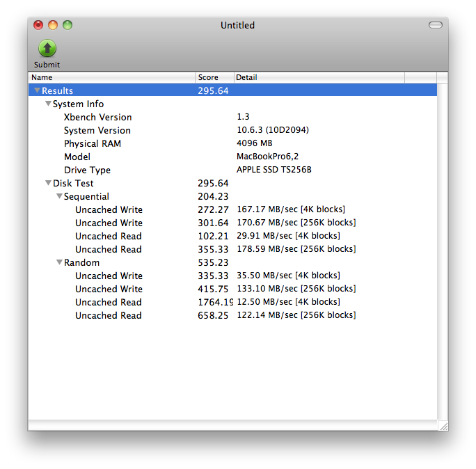This screenshot has width=476, height=469.
Task: Click the 10.6.3 (10D2094) system version value
Action: (x=273, y=130)
